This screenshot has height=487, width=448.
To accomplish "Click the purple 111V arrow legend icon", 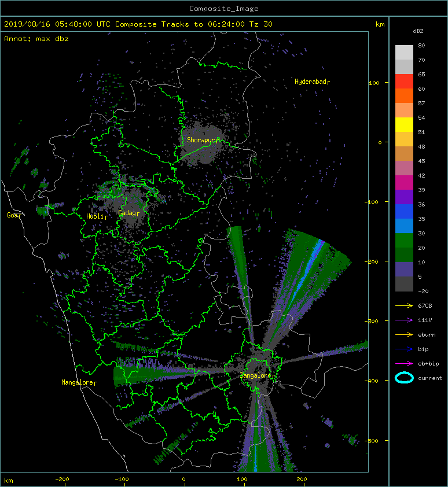I will pos(404,320).
